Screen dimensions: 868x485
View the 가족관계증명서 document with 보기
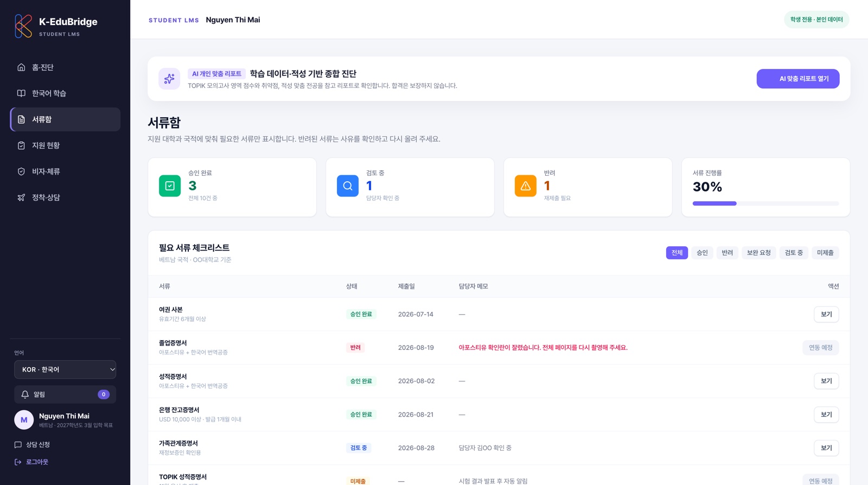click(826, 448)
